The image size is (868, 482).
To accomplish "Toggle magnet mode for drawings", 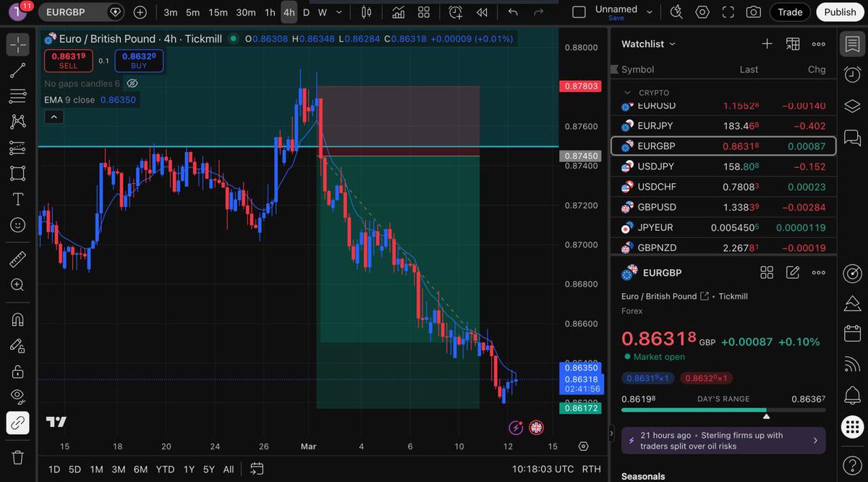I will [18, 319].
